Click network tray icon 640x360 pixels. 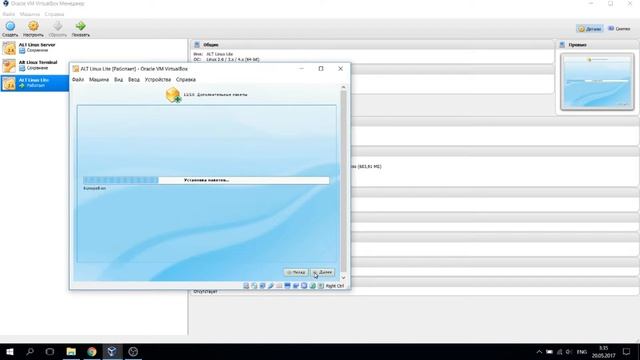pos(559,352)
